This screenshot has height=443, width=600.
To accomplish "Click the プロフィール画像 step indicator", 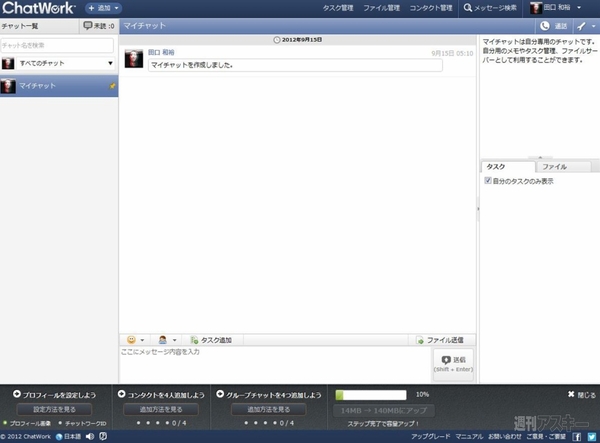I will tap(27, 423).
